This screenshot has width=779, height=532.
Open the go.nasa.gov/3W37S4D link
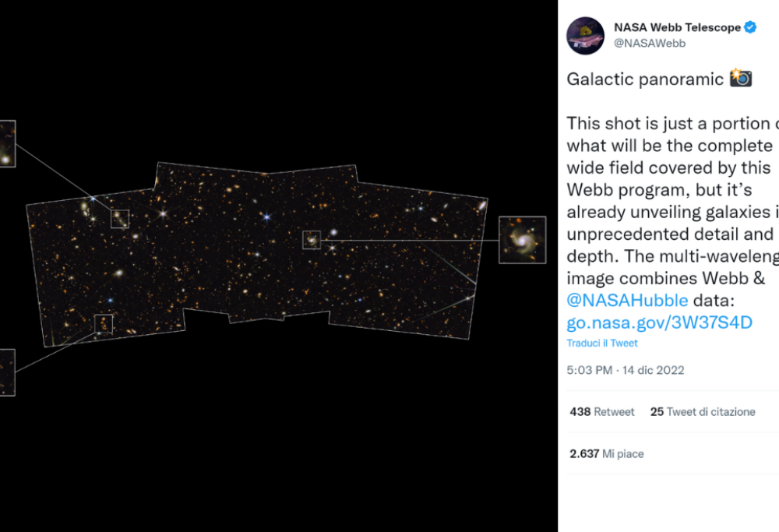coord(659,322)
